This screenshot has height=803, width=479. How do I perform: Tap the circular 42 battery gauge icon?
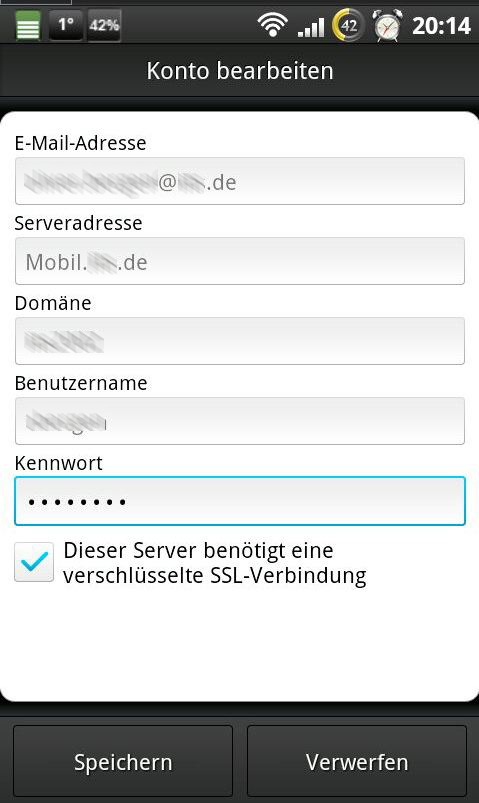point(348,25)
